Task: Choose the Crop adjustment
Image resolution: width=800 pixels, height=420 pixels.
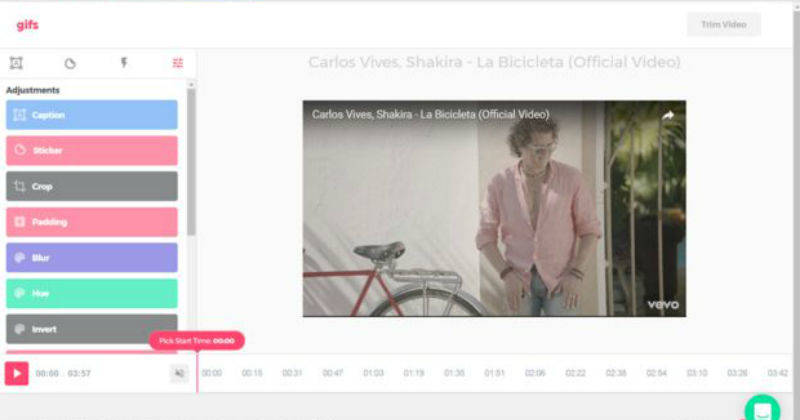Action: [x=92, y=186]
